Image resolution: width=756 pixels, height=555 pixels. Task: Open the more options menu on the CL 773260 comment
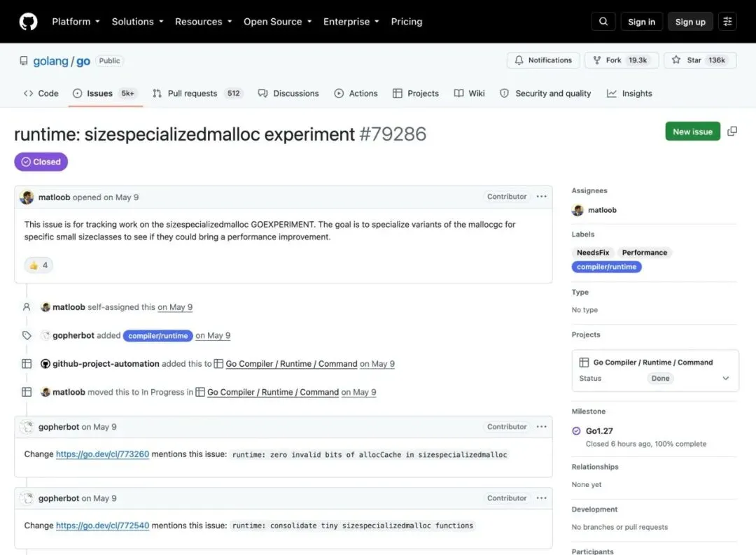pyautogui.click(x=541, y=427)
